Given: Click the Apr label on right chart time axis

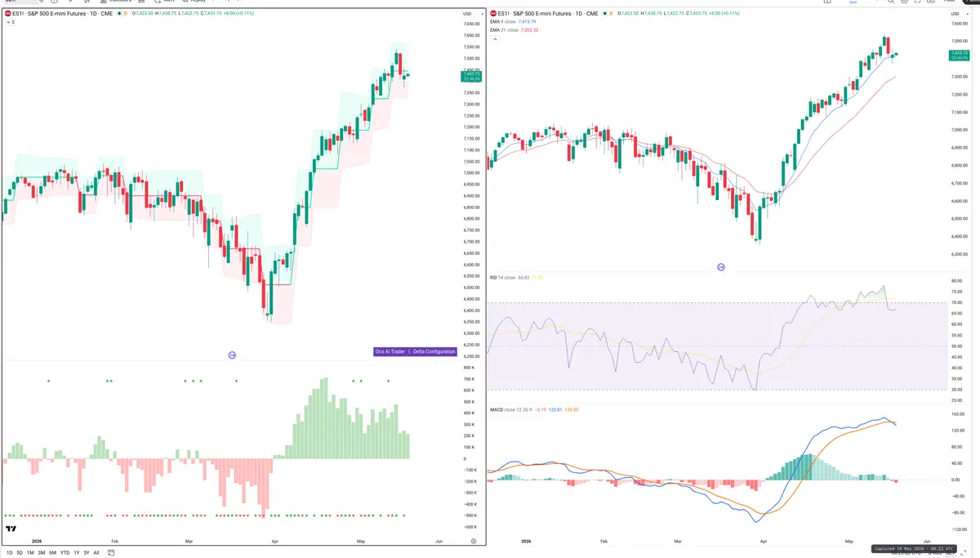Looking at the screenshot, I should [763, 541].
